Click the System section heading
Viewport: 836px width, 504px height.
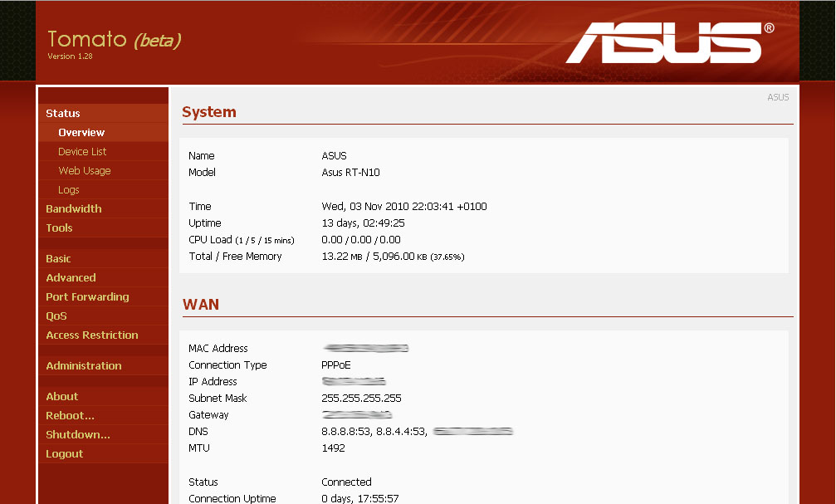[x=209, y=112]
